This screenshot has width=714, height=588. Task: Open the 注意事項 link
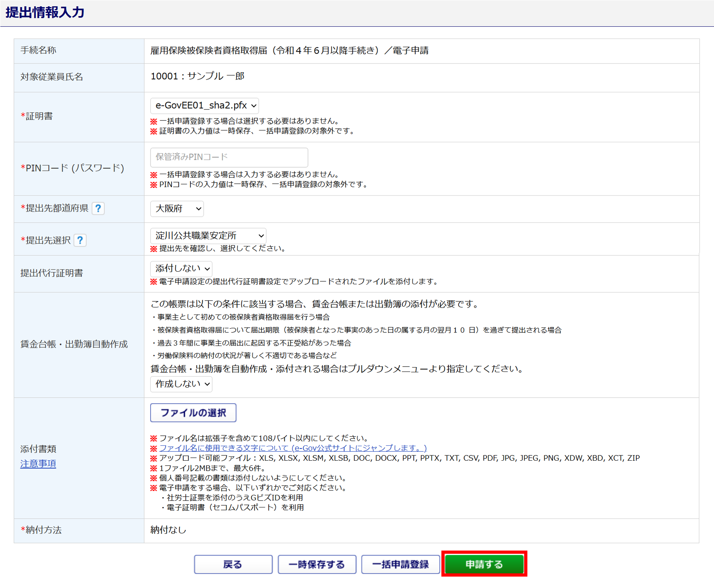click(x=38, y=464)
